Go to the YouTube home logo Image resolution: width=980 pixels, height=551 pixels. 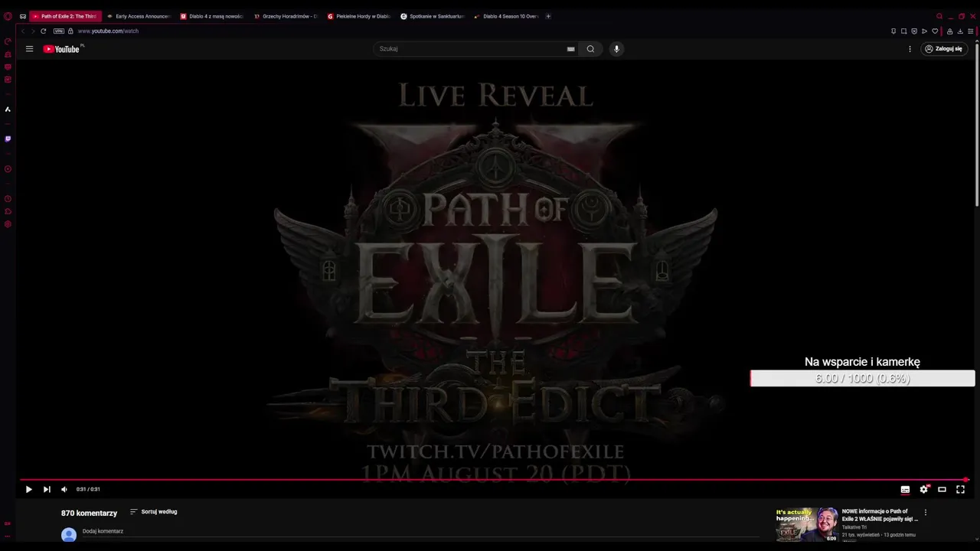click(61, 49)
